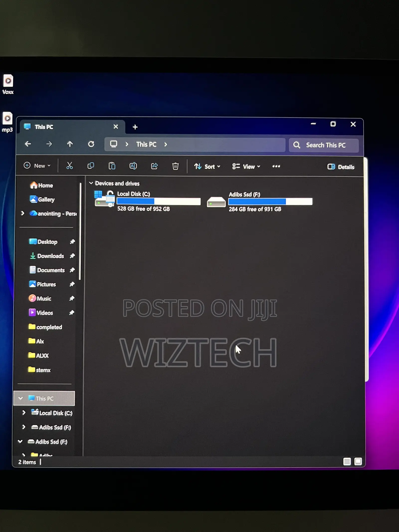Open the Sort dropdown
399x532 pixels.
pos(207,167)
